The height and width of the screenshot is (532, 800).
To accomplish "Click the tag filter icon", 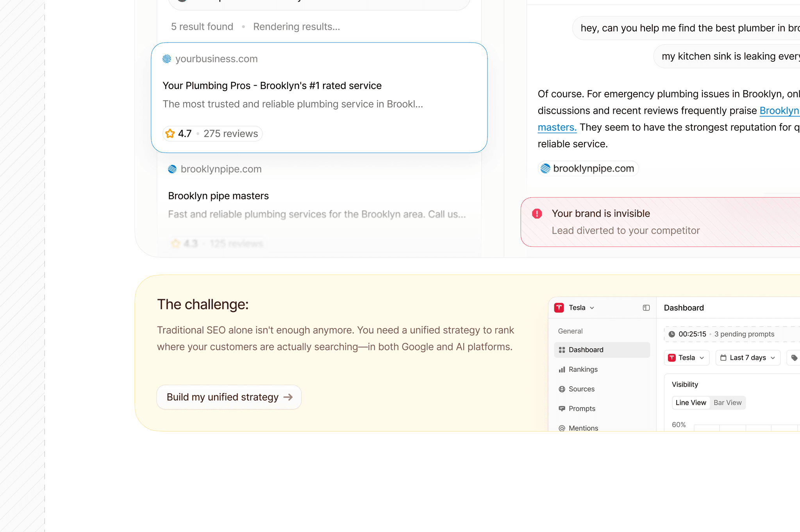I will (794, 358).
